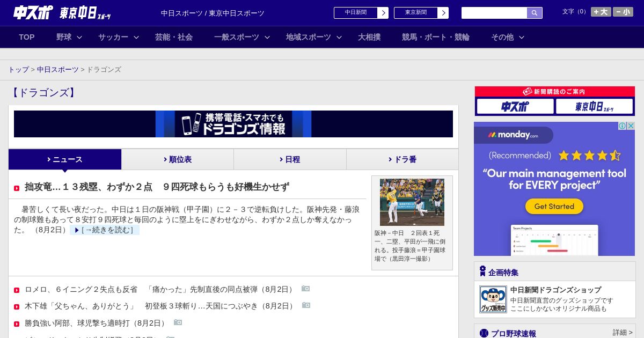Open 詳細 > for プロ野球速報
Image resolution: width=644 pixels, height=338 pixels.
pyautogui.click(x=623, y=333)
